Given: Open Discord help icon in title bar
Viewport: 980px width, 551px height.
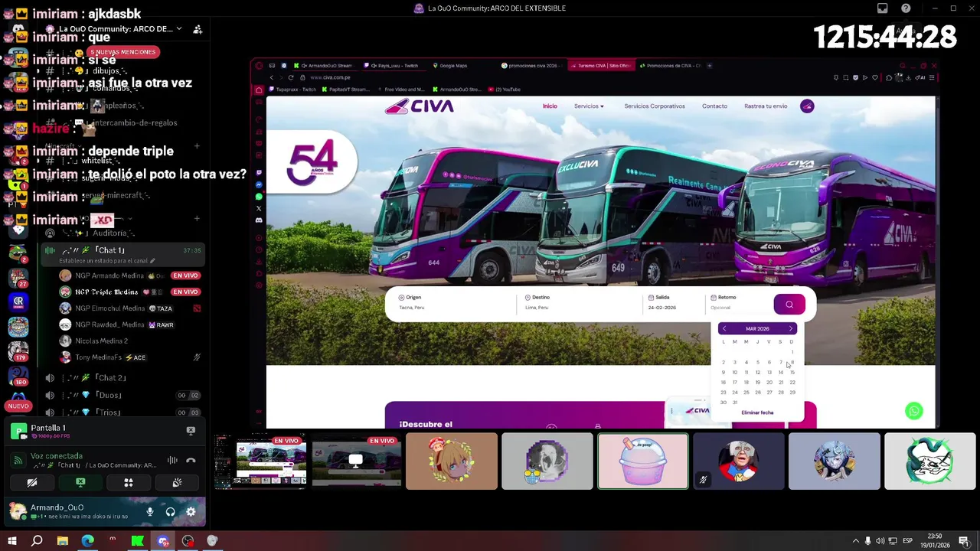Looking at the screenshot, I should click(x=906, y=8).
